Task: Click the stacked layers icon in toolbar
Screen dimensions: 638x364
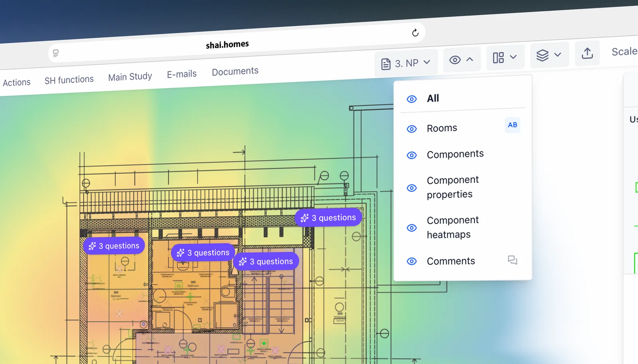Action: [x=542, y=55]
